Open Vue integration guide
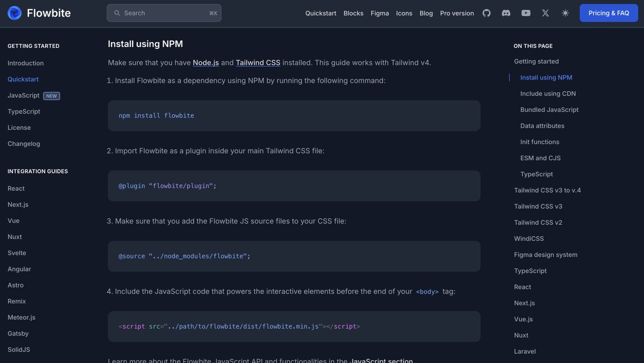The width and height of the screenshot is (644, 363). [13, 221]
